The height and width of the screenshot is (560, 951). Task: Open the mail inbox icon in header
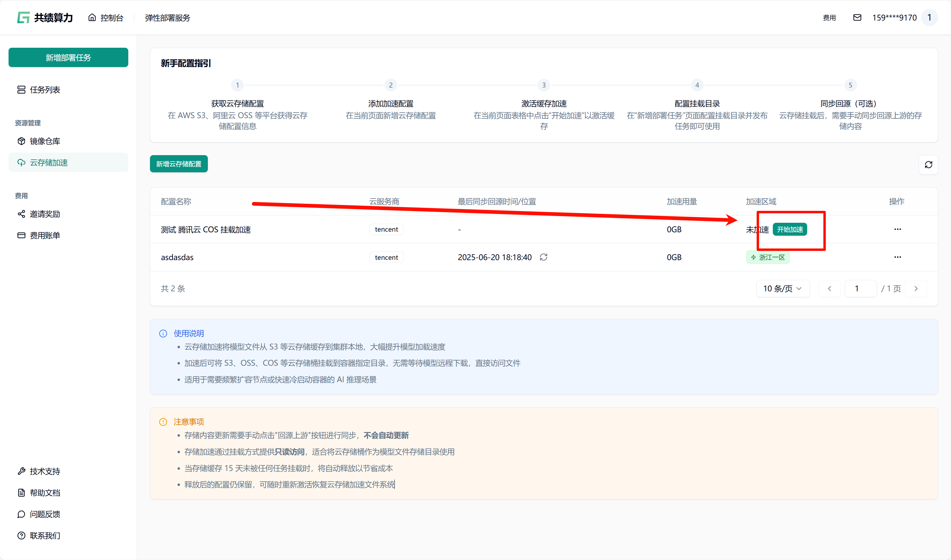coord(857,18)
